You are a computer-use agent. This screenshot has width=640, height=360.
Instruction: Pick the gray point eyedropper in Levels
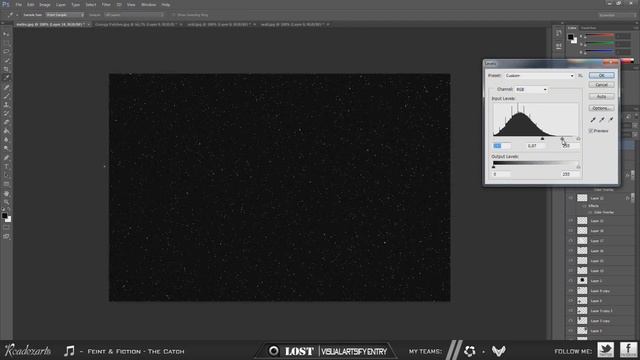[x=602, y=120]
